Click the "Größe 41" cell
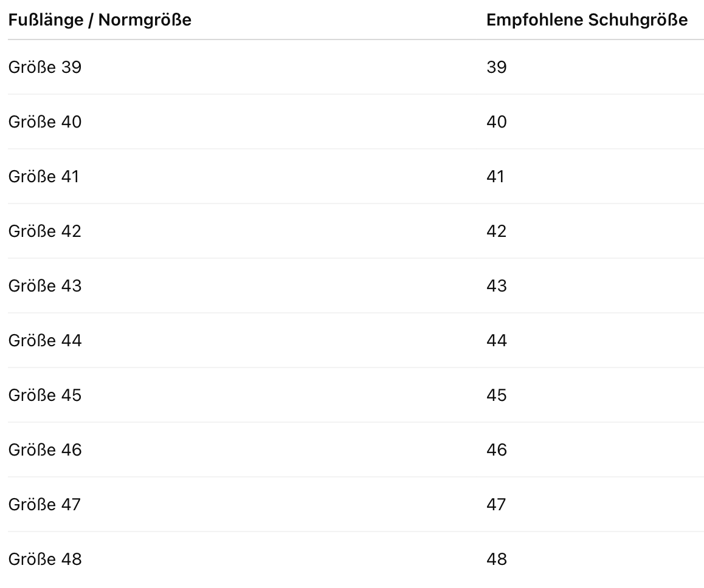Screen dimensions: 704x588 tap(44, 177)
